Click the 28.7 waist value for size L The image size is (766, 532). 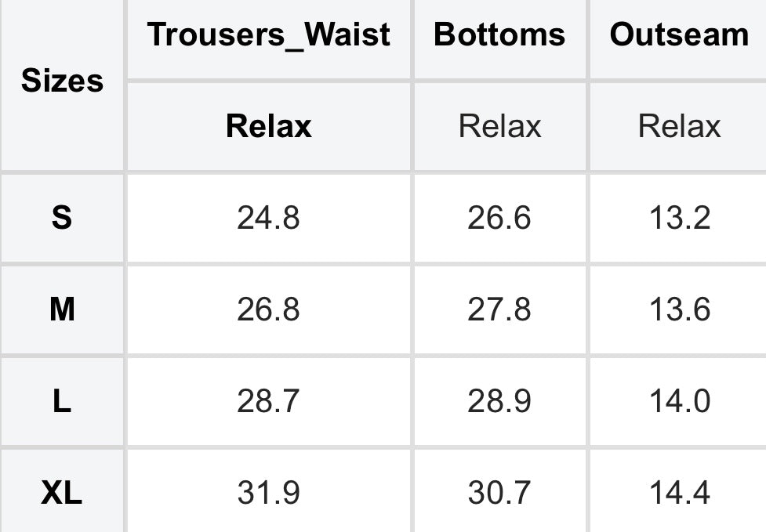[269, 402]
